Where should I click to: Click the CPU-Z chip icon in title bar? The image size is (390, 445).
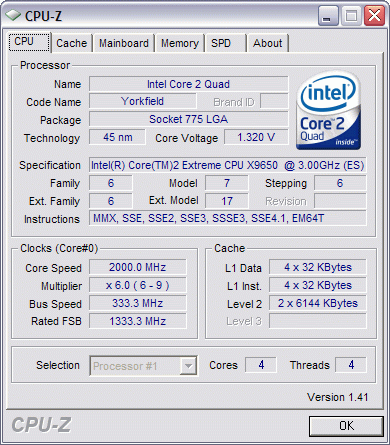point(13,16)
